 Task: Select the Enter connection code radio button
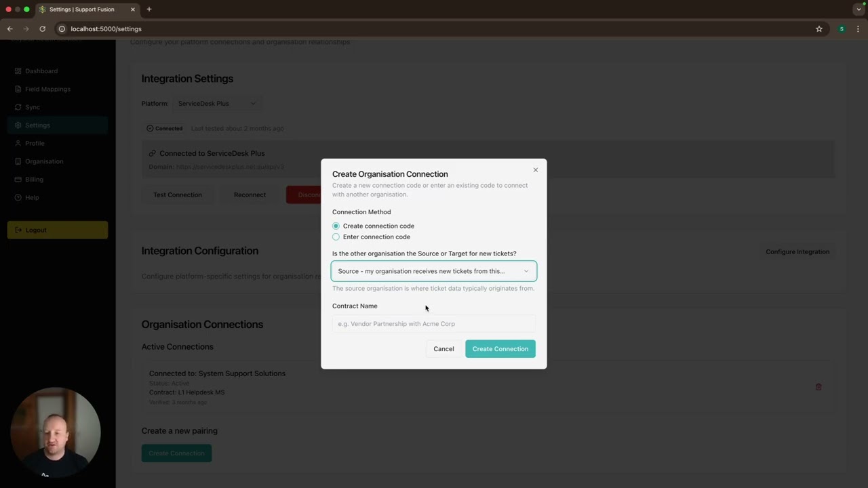tap(336, 237)
